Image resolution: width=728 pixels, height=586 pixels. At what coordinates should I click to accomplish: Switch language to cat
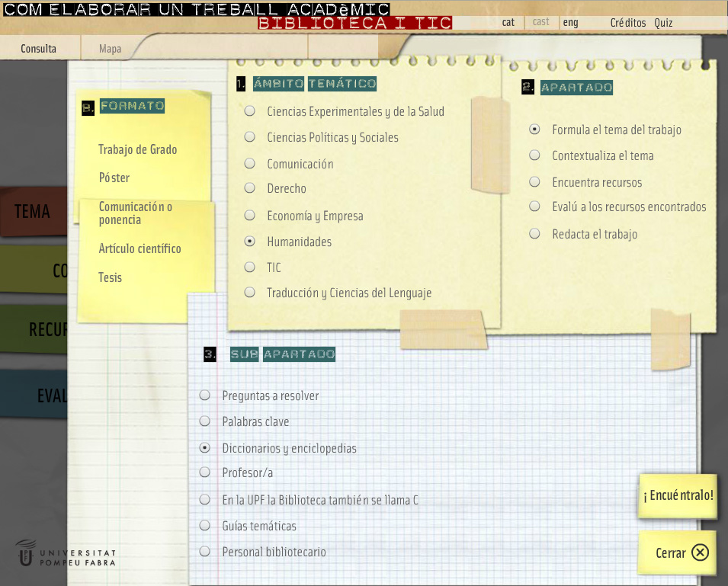(508, 22)
